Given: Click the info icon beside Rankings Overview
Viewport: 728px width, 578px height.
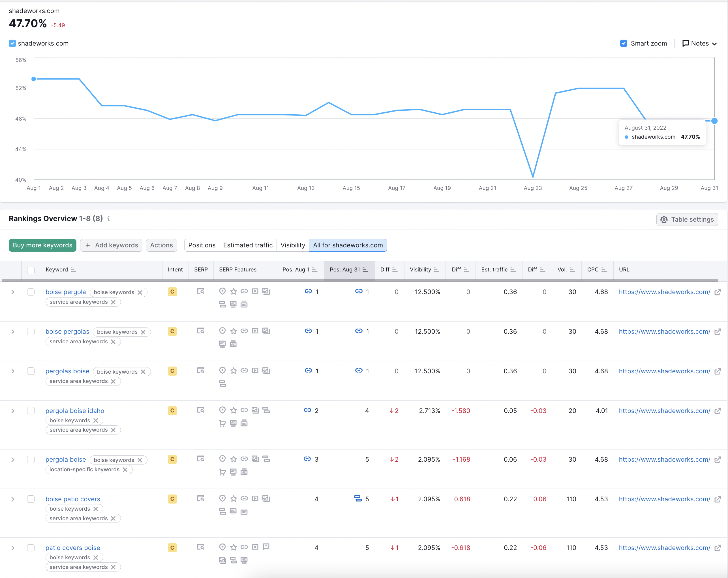Looking at the screenshot, I should pos(108,219).
